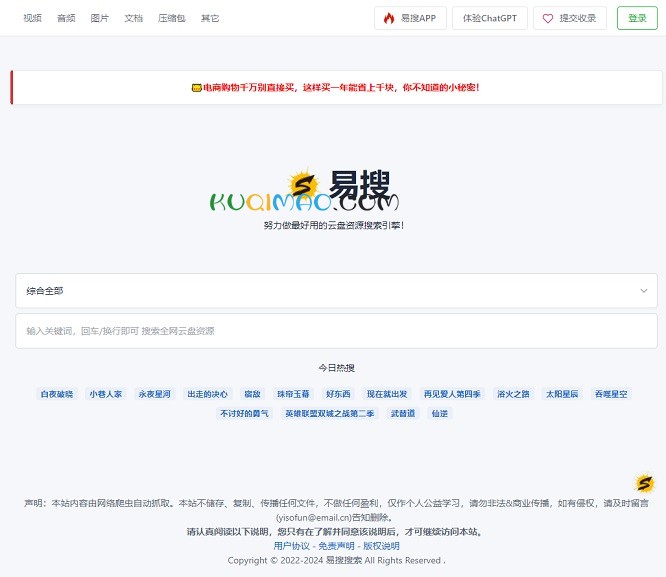This screenshot has width=666, height=577.
Task: Select hot tag 太阳星辰
Action: (x=562, y=394)
